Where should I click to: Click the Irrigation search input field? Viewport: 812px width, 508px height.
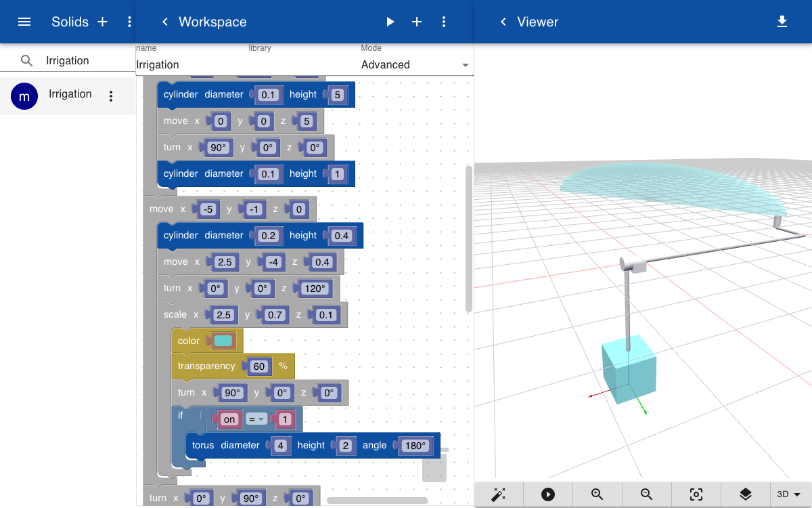[x=88, y=61]
